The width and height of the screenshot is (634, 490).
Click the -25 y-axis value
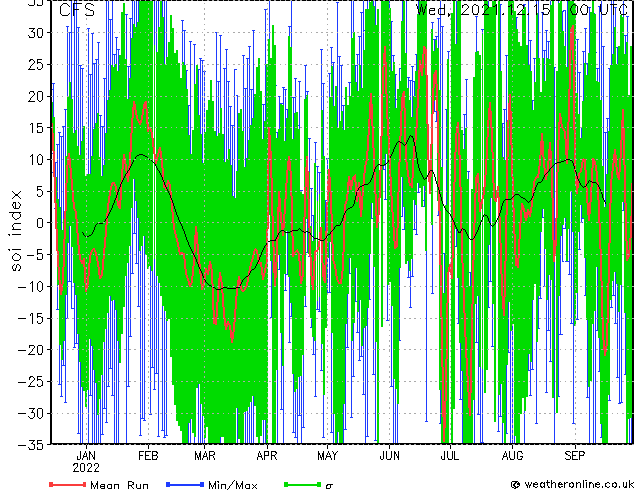(x=31, y=381)
